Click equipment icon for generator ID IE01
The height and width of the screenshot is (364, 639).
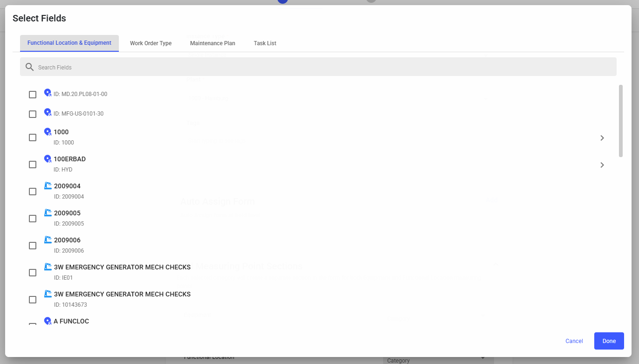point(48,267)
